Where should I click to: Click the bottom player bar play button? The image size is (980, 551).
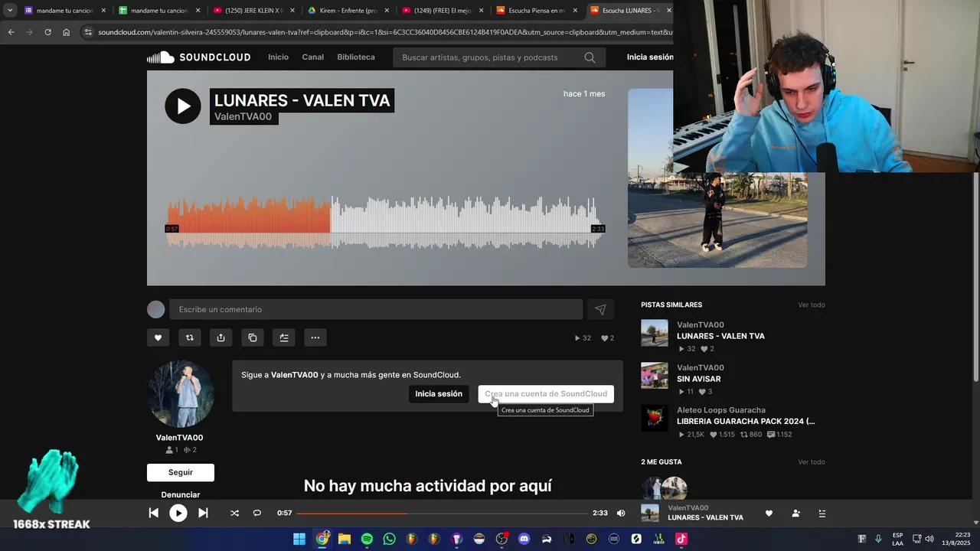(x=178, y=513)
